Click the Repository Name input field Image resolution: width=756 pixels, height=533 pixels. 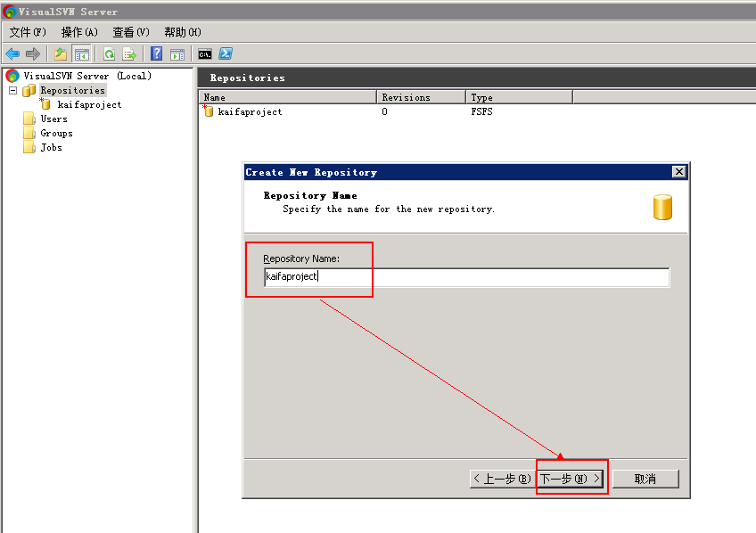tap(467, 277)
